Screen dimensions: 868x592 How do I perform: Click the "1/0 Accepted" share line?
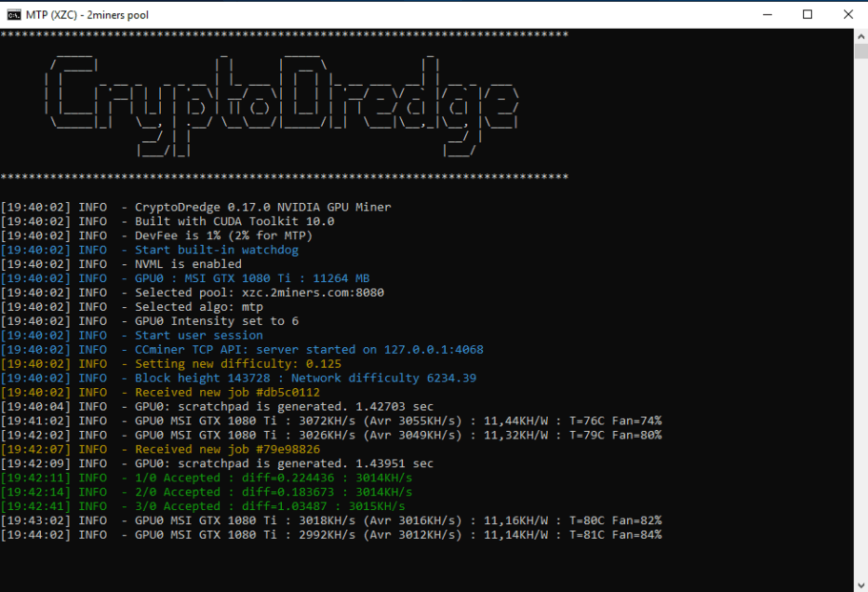pos(273,478)
